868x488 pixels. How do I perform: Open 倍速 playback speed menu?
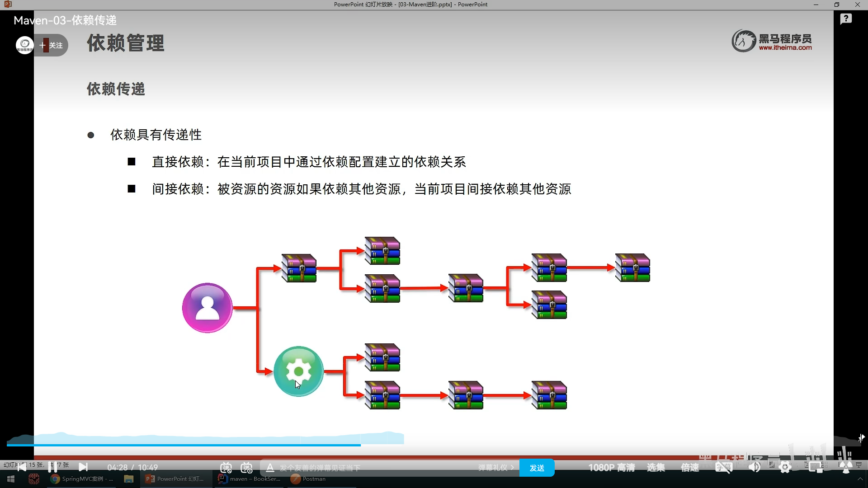pyautogui.click(x=690, y=468)
